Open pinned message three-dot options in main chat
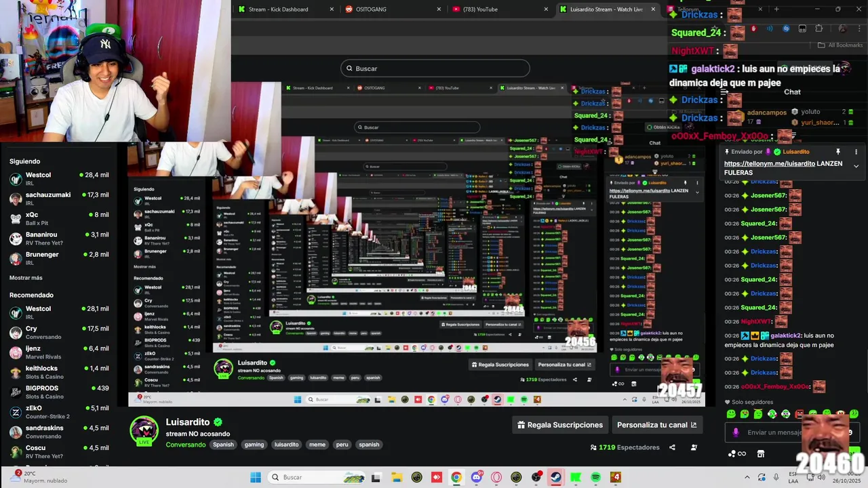This screenshot has height=488, width=868. point(856,152)
